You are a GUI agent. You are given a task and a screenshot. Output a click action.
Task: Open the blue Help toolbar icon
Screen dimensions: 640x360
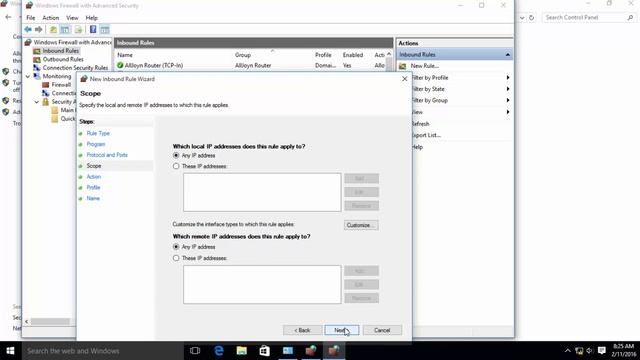pos(93,29)
